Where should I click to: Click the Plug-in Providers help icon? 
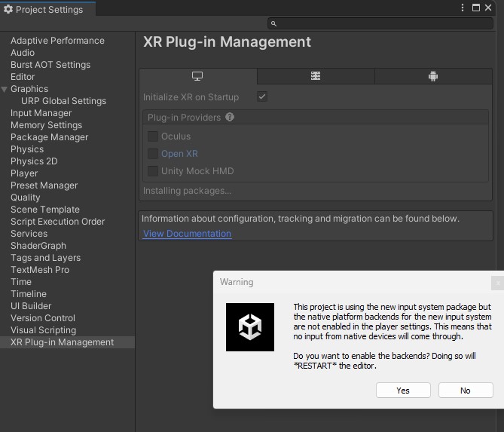pyautogui.click(x=230, y=117)
